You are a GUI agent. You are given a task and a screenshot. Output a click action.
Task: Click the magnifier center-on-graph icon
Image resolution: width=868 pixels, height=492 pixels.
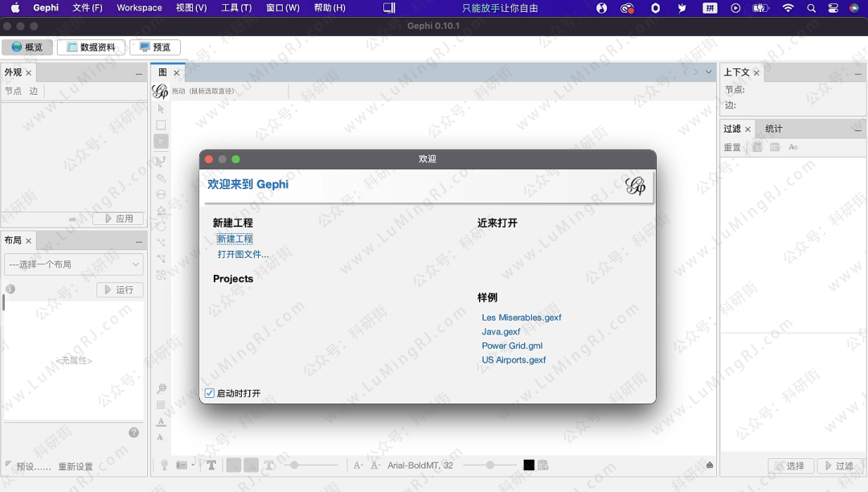[x=161, y=388]
